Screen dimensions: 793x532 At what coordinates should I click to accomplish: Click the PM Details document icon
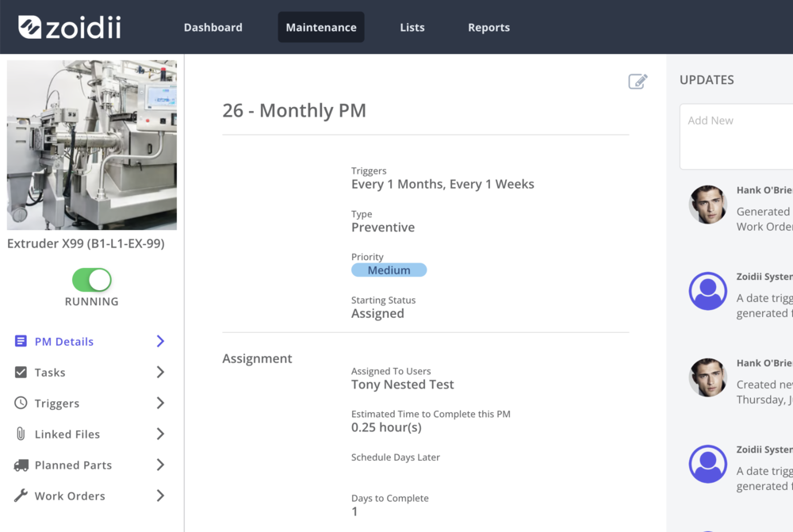coord(21,342)
